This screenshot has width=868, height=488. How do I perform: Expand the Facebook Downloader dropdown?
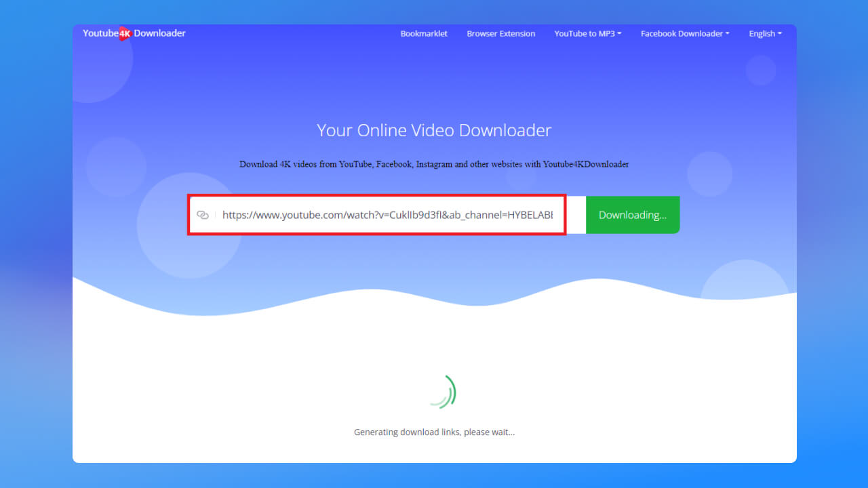coord(685,34)
